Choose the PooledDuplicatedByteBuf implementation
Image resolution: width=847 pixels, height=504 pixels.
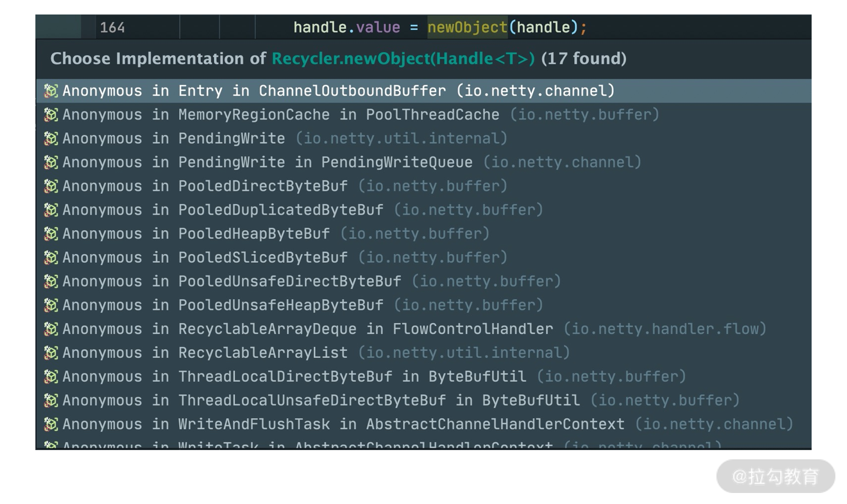280,210
